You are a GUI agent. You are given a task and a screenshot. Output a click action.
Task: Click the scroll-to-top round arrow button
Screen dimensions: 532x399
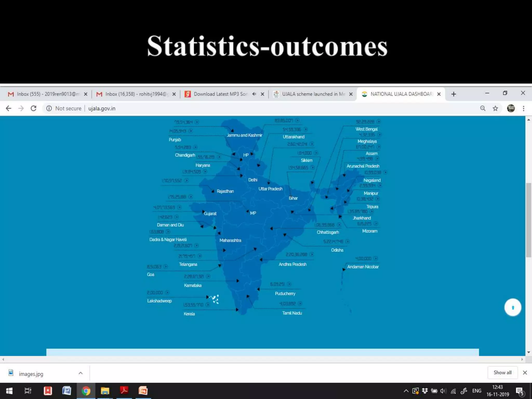point(513,308)
